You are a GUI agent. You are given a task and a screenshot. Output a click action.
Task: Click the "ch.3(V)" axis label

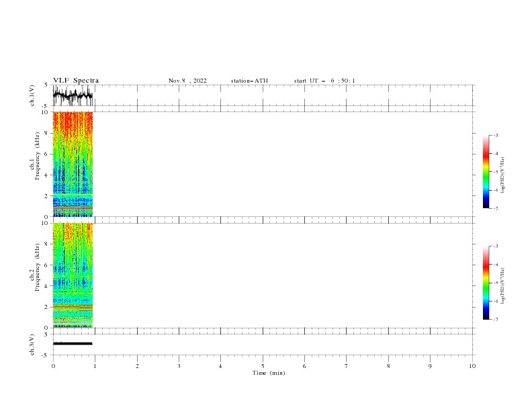tap(32, 345)
